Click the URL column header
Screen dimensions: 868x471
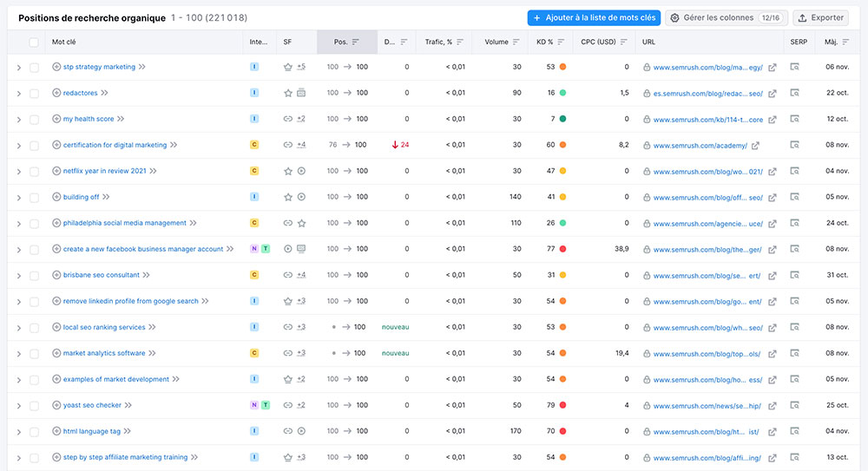pos(648,42)
